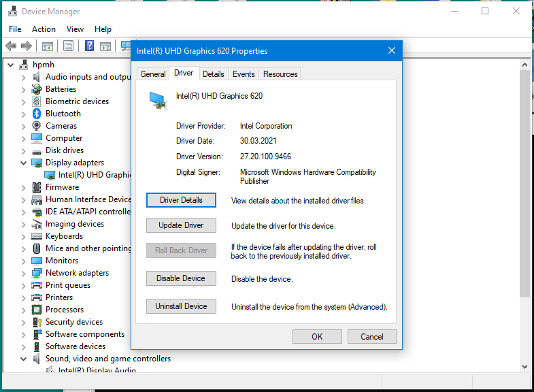The height and width of the screenshot is (392, 534).
Task: Switch to the Details tab
Action: 213,74
